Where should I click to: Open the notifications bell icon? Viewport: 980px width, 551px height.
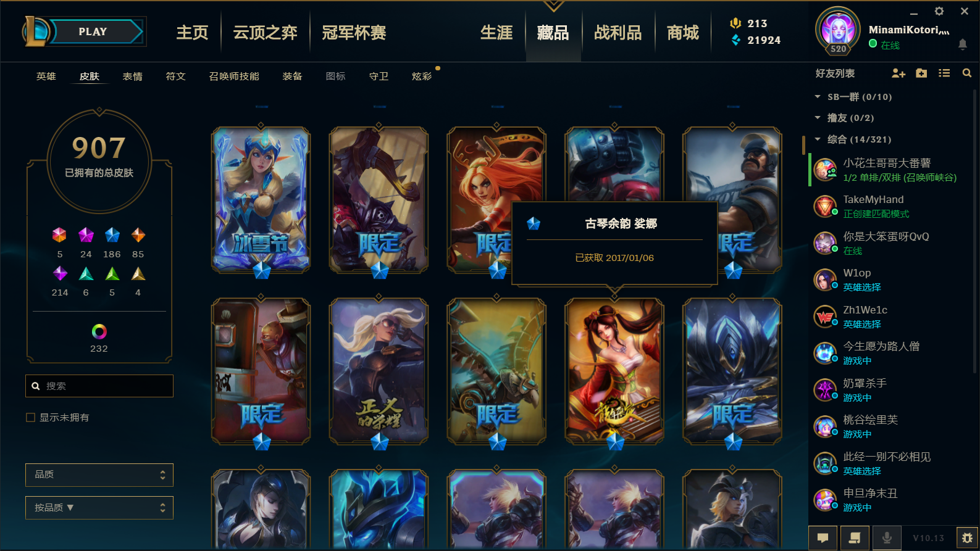click(x=963, y=44)
